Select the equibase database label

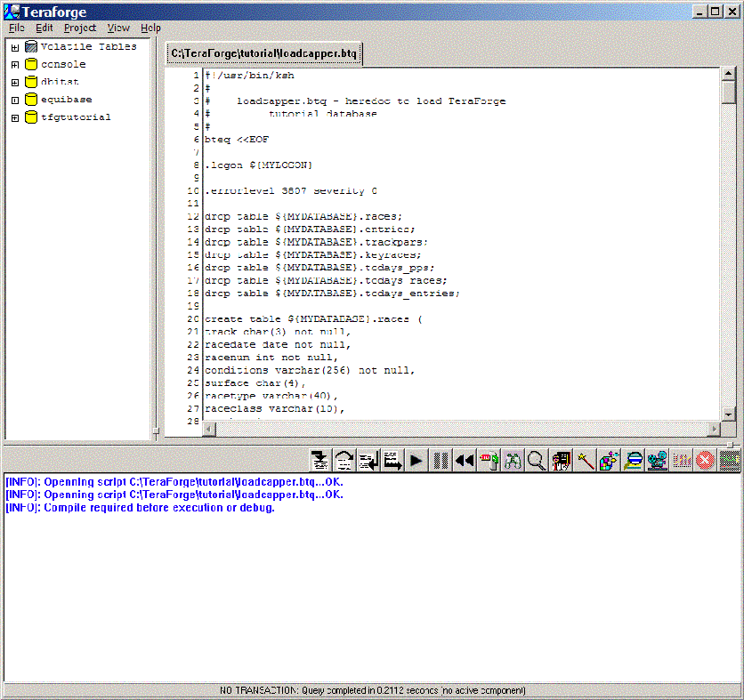[x=67, y=99]
